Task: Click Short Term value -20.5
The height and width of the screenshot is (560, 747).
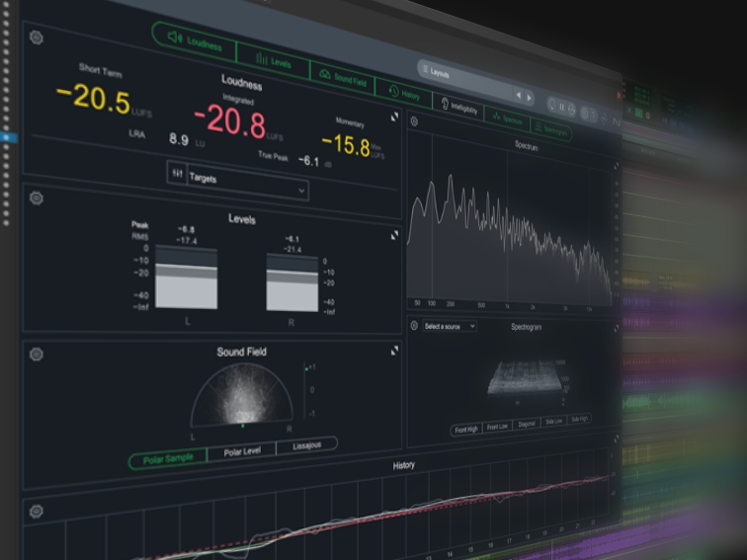Action: (x=94, y=99)
